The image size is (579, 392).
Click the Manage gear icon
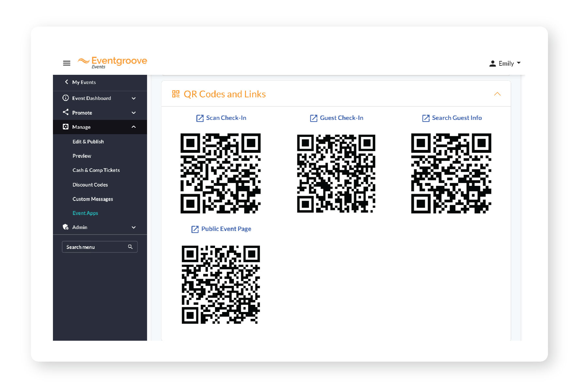pyautogui.click(x=66, y=127)
